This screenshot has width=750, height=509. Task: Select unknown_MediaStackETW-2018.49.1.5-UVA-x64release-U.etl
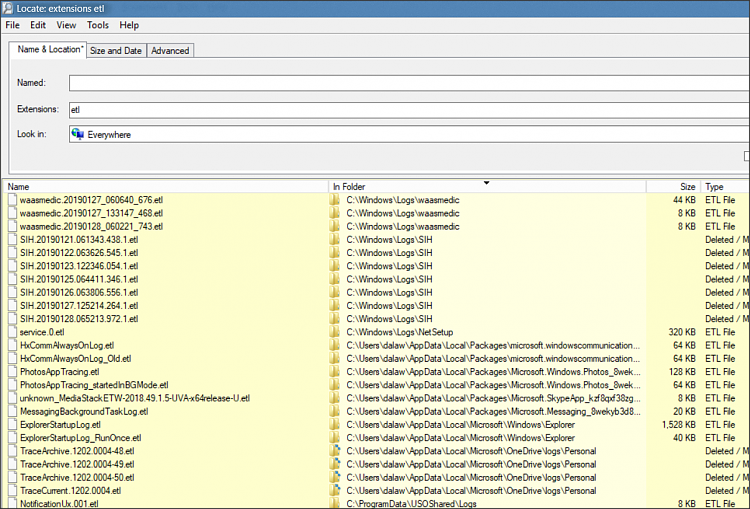pyautogui.click(x=135, y=398)
